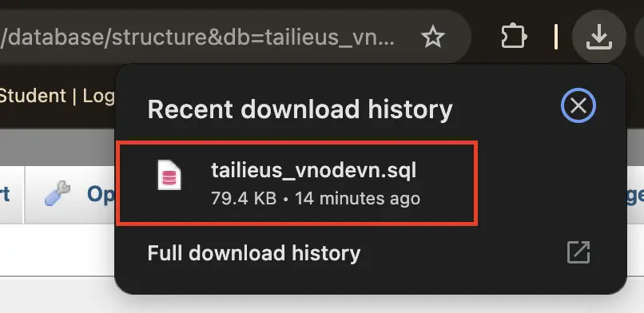Open the downloaded tailieus_vnodevn.sql file name
The width and height of the screenshot is (644, 313).
[x=313, y=170]
